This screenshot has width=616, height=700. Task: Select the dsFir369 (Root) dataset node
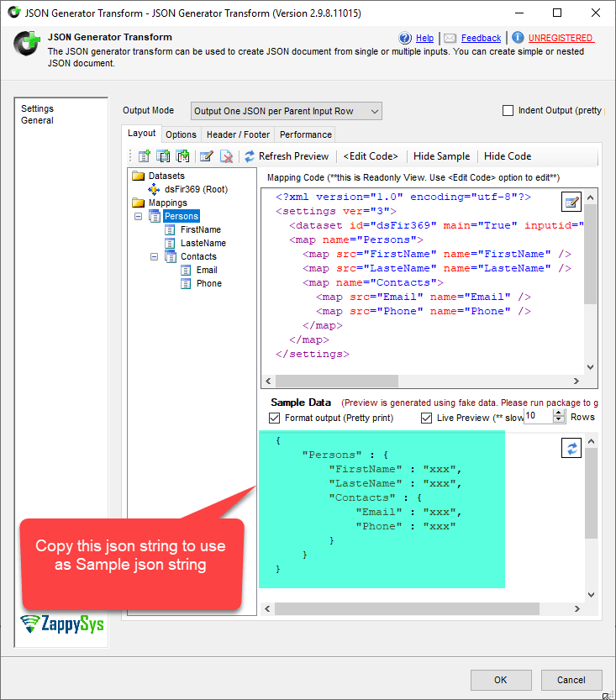196,189
